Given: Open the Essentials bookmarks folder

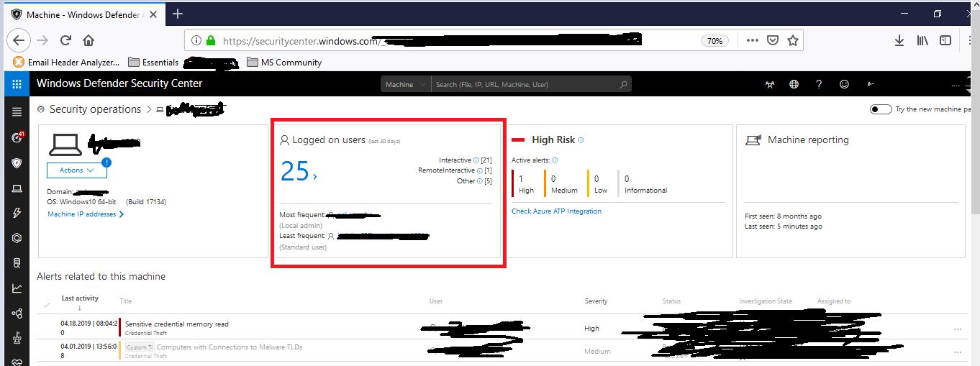Looking at the screenshot, I should pos(154,63).
